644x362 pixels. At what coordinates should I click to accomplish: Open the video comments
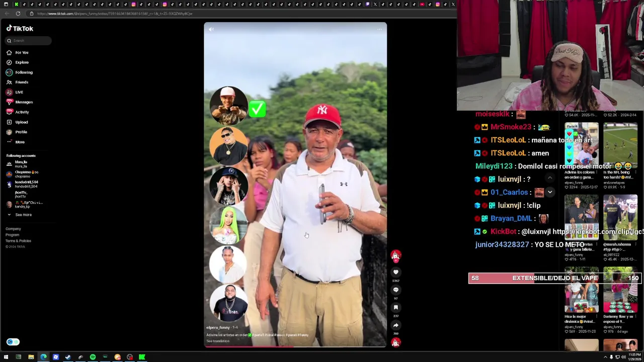(396, 290)
